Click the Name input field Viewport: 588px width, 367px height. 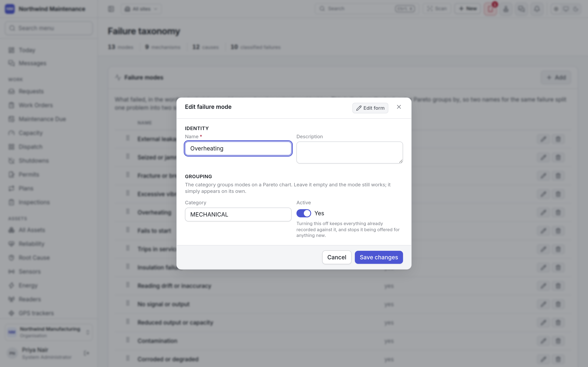(238, 148)
